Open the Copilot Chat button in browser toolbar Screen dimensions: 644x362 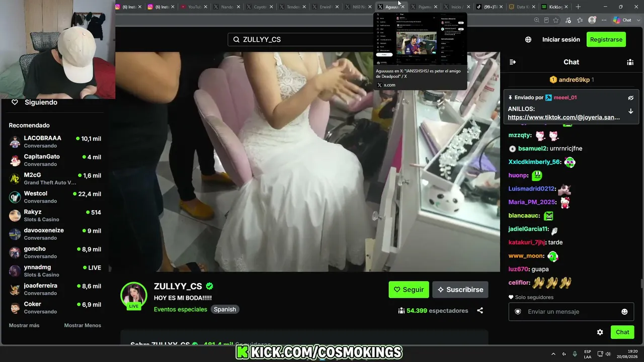tap(622, 20)
